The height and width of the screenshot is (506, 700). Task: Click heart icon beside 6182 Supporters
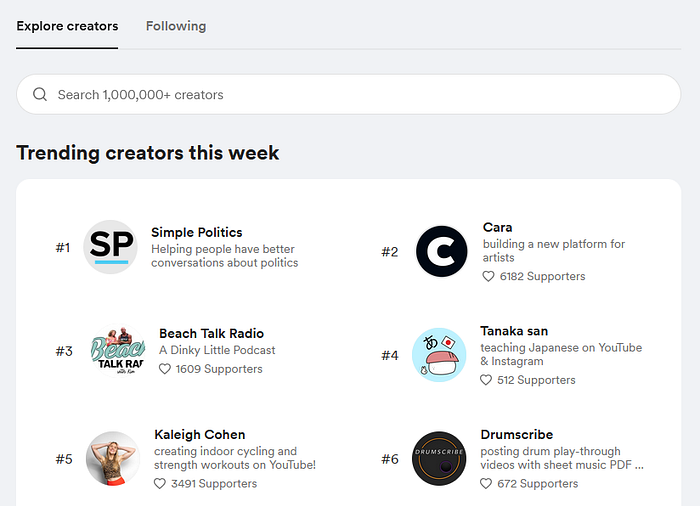pyautogui.click(x=488, y=276)
